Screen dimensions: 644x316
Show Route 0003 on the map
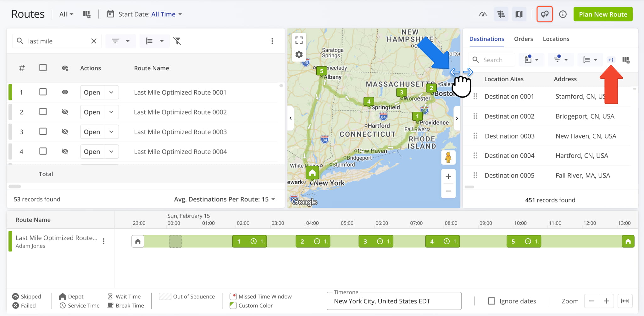(x=65, y=132)
